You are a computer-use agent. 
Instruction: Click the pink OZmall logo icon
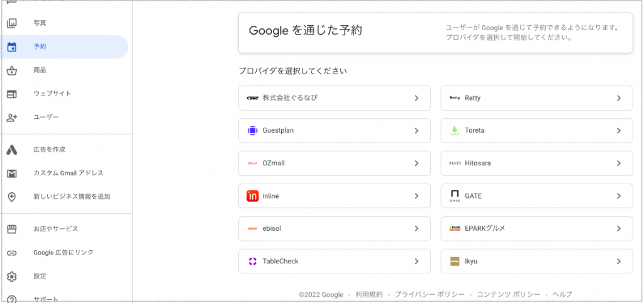tap(252, 163)
